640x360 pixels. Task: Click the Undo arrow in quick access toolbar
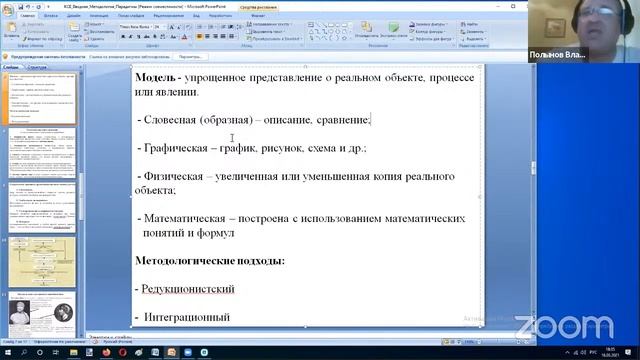tap(28, 7)
